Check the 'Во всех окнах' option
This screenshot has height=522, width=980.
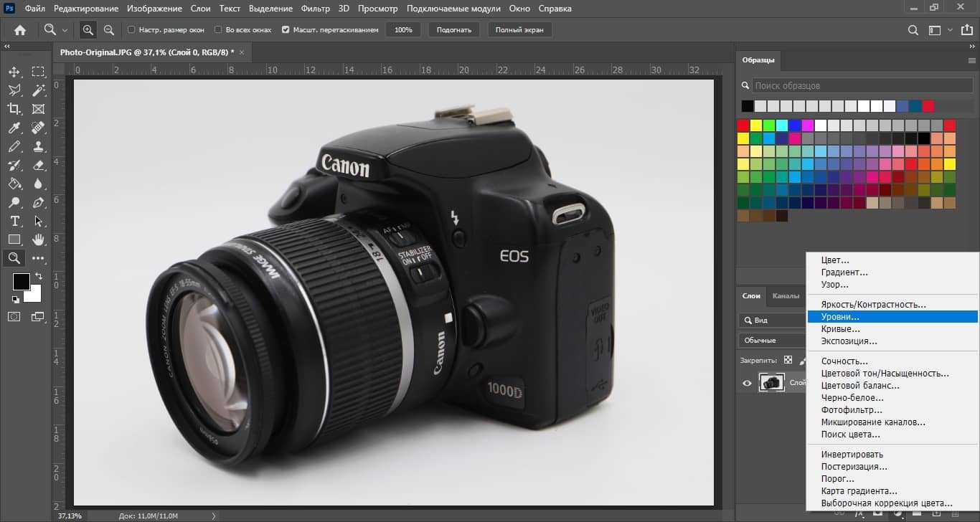pos(220,30)
